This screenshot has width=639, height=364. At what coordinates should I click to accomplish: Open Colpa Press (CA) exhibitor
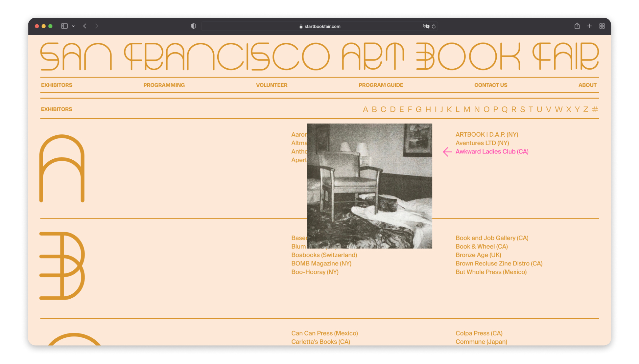pos(479,333)
